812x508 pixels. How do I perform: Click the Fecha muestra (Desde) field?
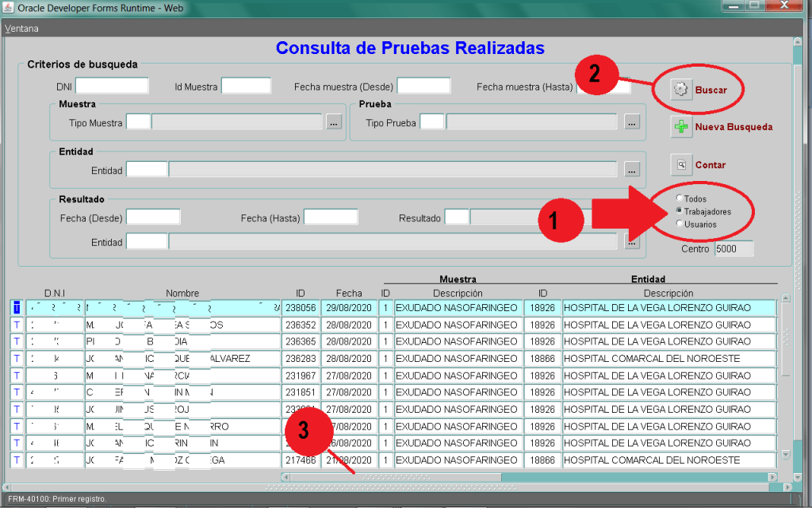423,86
